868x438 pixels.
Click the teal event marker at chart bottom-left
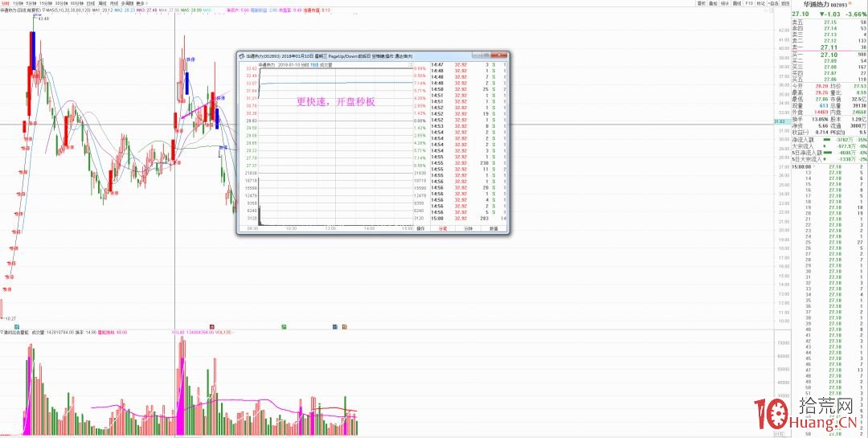point(17,327)
